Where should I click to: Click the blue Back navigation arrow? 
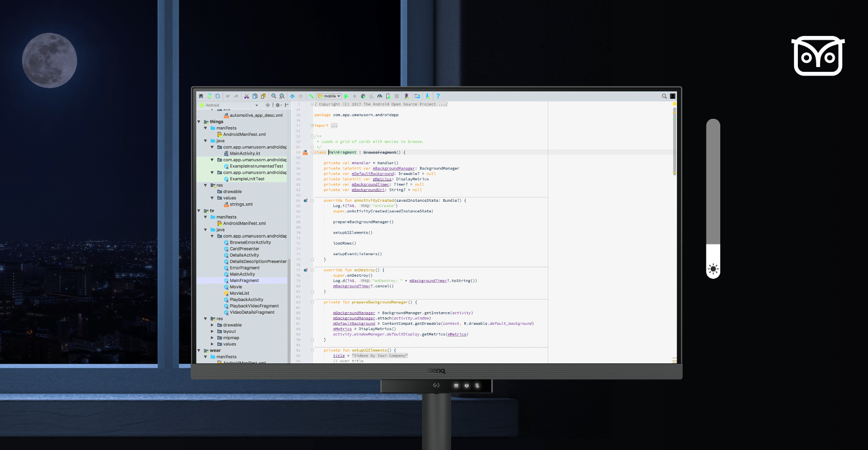[292, 96]
